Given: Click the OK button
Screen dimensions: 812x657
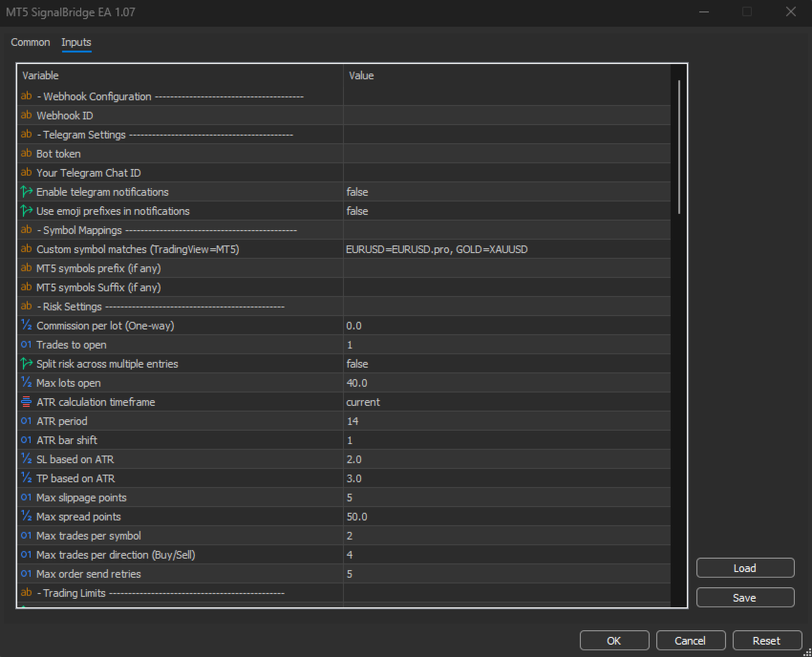Looking at the screenshot, I should (614, 641).
